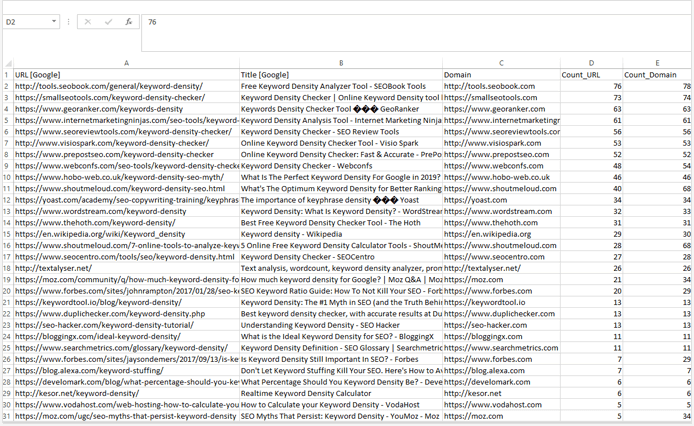Select column A header

tap(127, 63)
